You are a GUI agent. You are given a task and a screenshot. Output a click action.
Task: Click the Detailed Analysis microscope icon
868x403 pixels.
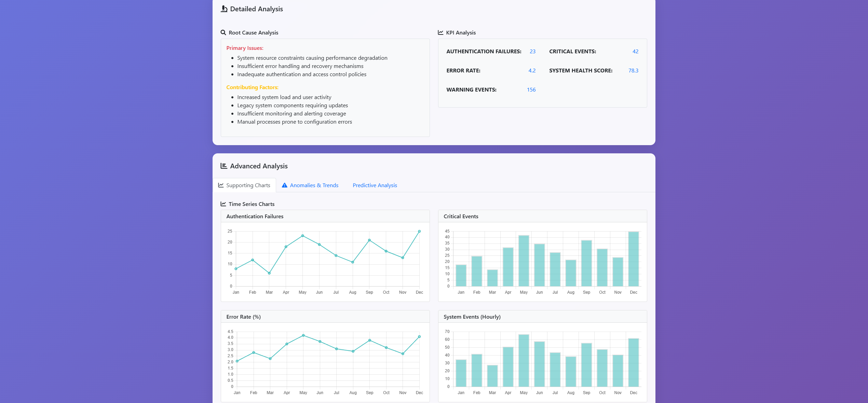[x=224, y=9]
